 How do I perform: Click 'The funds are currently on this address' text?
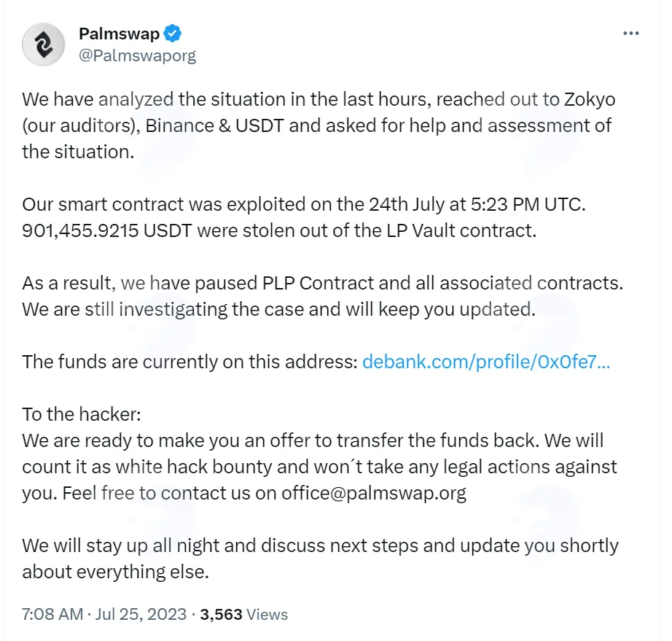click(190, 362)
